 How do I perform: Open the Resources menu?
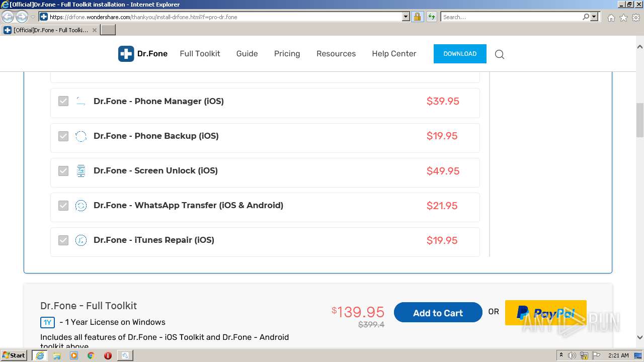(336, 54)
